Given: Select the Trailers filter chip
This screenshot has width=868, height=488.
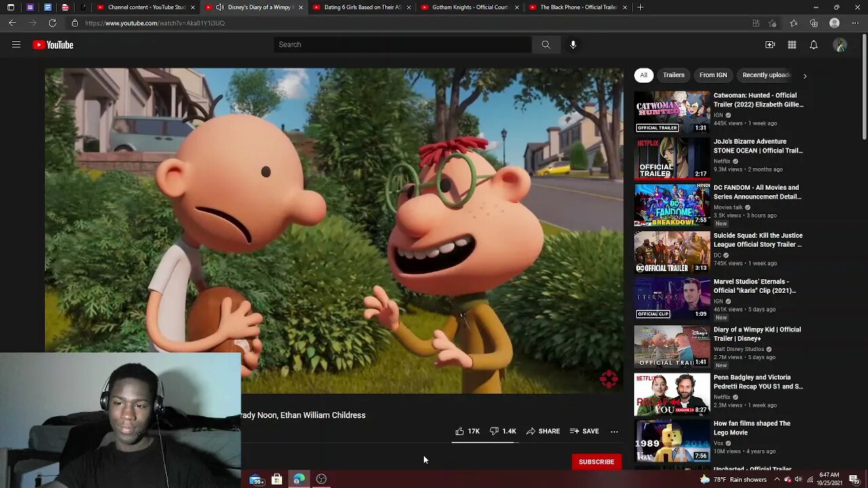Looking at the screenshot, I should pos(673,75).
